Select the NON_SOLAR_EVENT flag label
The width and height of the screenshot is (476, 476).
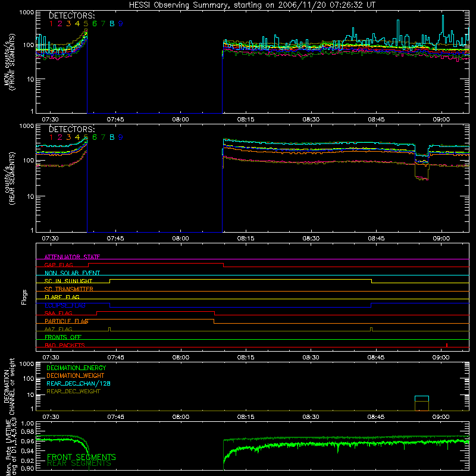(x=72, y=273)
